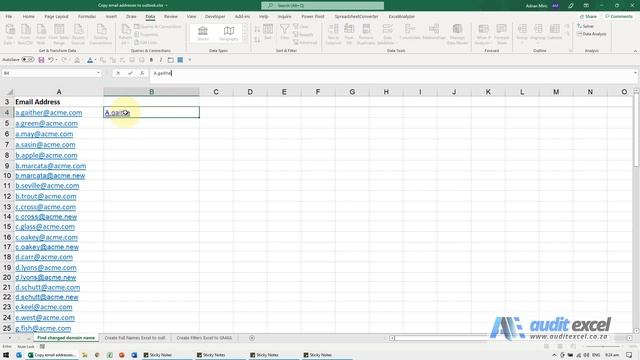Open Outline dialog launcher
Viewport: 640px width, 360px height.
pyautogui.click(x=570, y=51)
